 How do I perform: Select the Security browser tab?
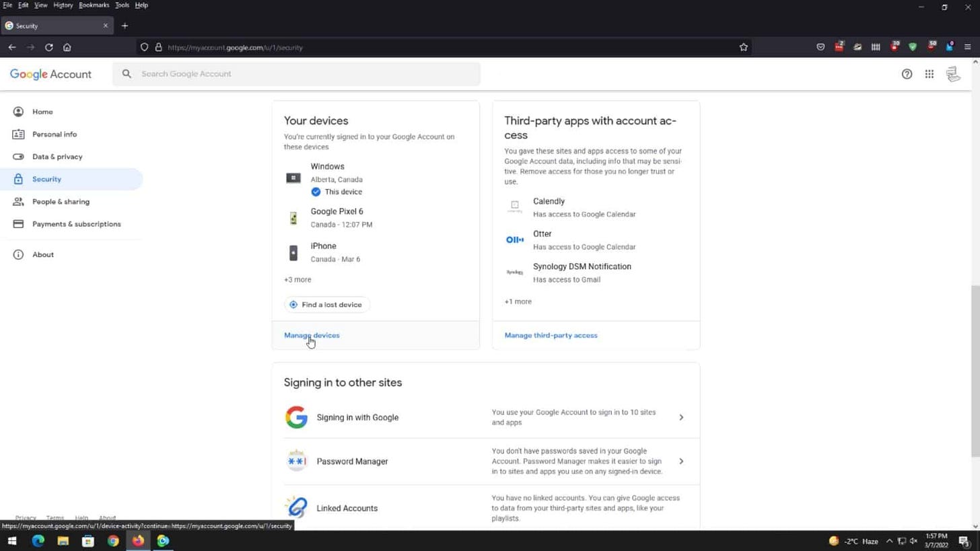tap(57, 26)
